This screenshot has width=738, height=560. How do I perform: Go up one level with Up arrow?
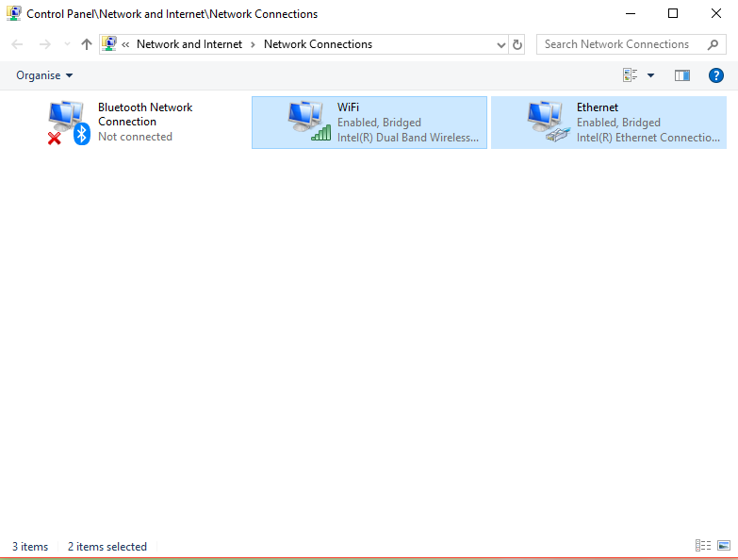tap(86, 44)
